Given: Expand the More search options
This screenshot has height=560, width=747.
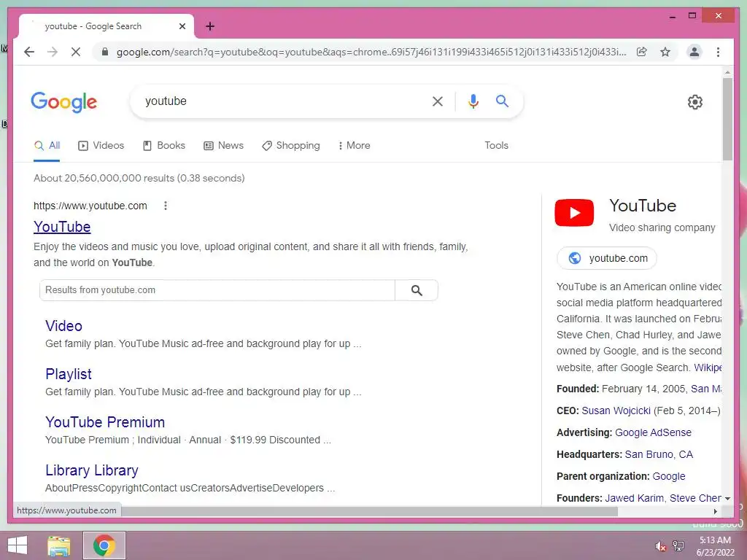Looking at the screenshot, I should (x=354, y=146).
